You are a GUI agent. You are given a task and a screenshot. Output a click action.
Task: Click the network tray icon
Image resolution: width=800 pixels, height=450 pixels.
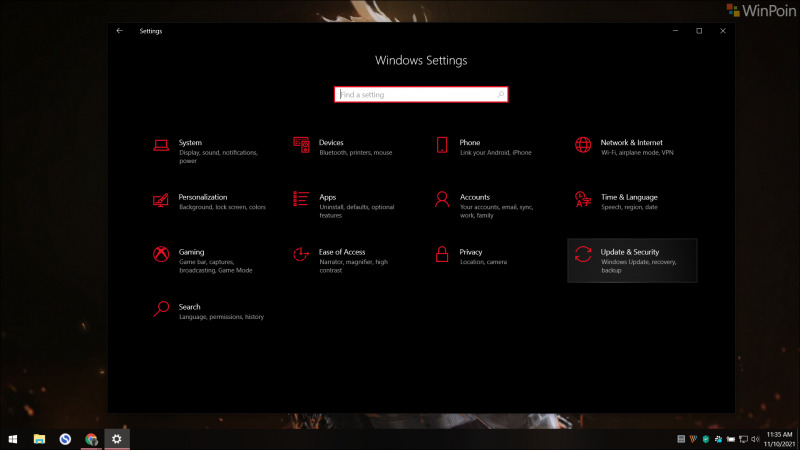click(x=743, y=439)
